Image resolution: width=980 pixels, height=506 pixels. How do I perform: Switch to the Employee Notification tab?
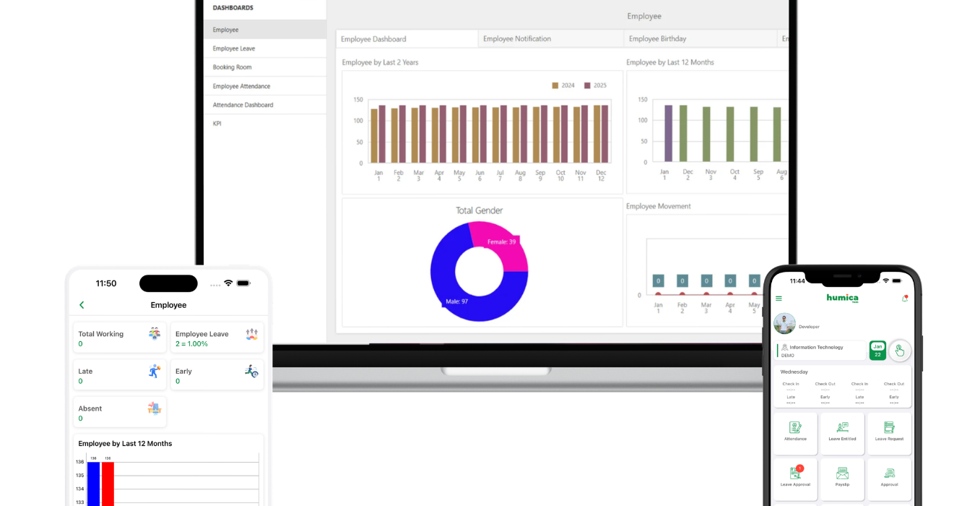pos(551,39)
